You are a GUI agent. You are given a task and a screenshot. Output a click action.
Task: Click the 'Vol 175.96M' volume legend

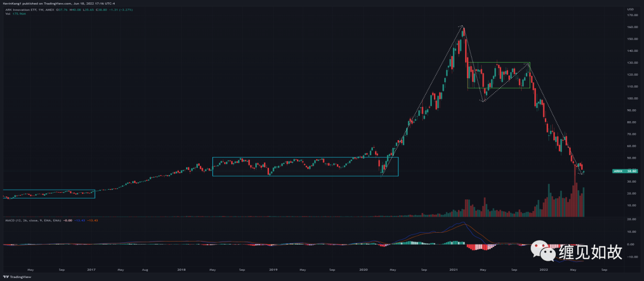(16, 14)
